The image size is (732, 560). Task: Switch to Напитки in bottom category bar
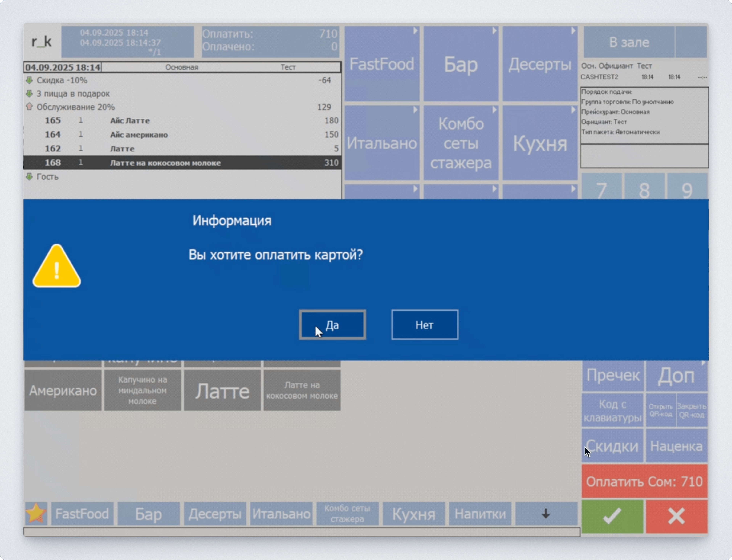pyautogui.click(x=480, y=514)
